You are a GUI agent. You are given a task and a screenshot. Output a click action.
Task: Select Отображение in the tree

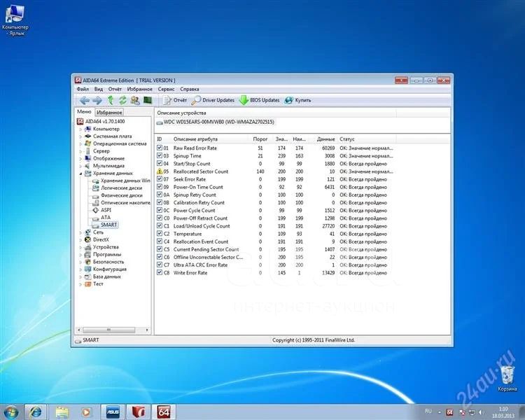click(104, 158)
